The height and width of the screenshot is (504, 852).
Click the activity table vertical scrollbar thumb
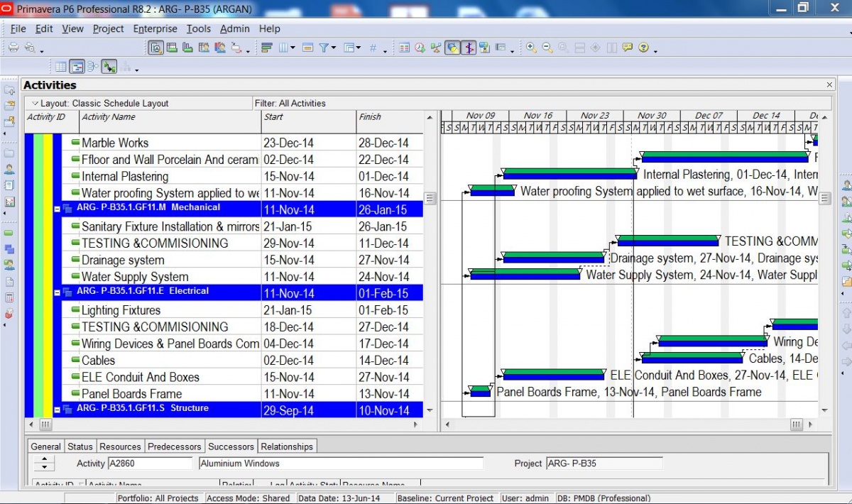(430, 198)
